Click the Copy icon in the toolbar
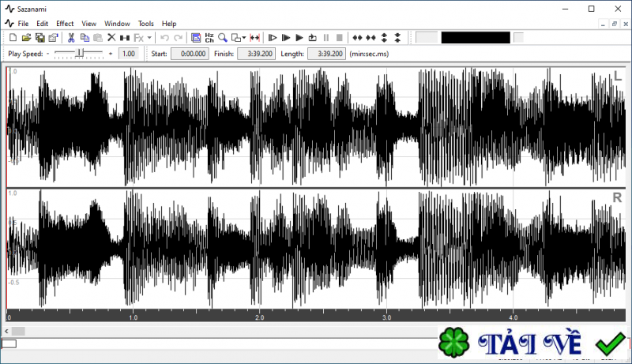 (x=85, y=37)
